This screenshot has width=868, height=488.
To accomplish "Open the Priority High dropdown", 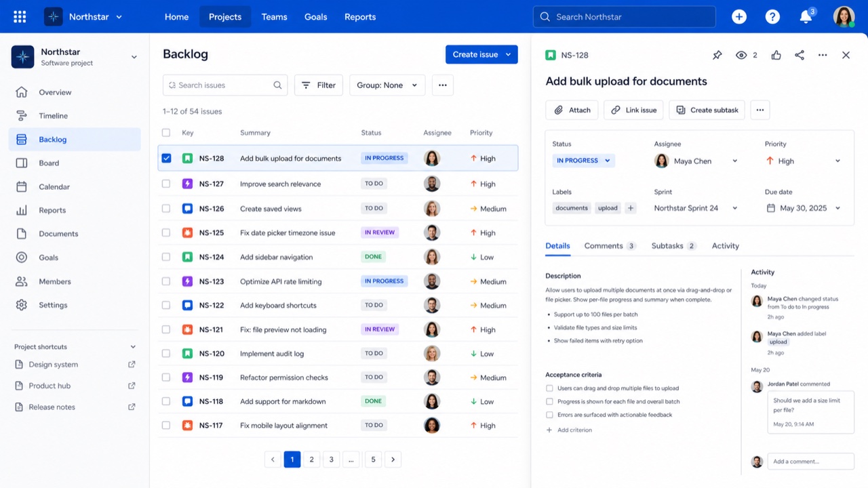I will click(804, 161).
